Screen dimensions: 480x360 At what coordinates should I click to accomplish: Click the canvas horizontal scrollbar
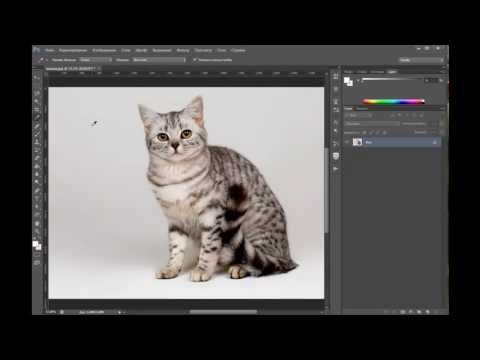click(x=223, y=312)
